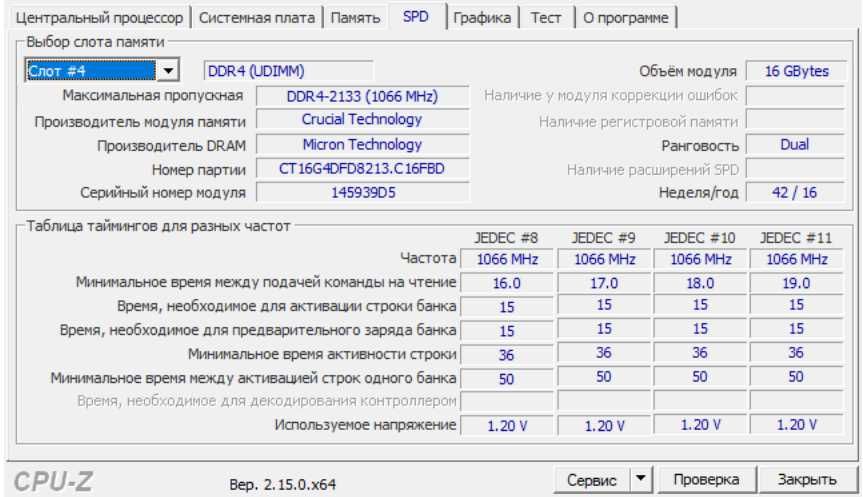Select the 18.0 CAS latency value

[x=700, y=283]
